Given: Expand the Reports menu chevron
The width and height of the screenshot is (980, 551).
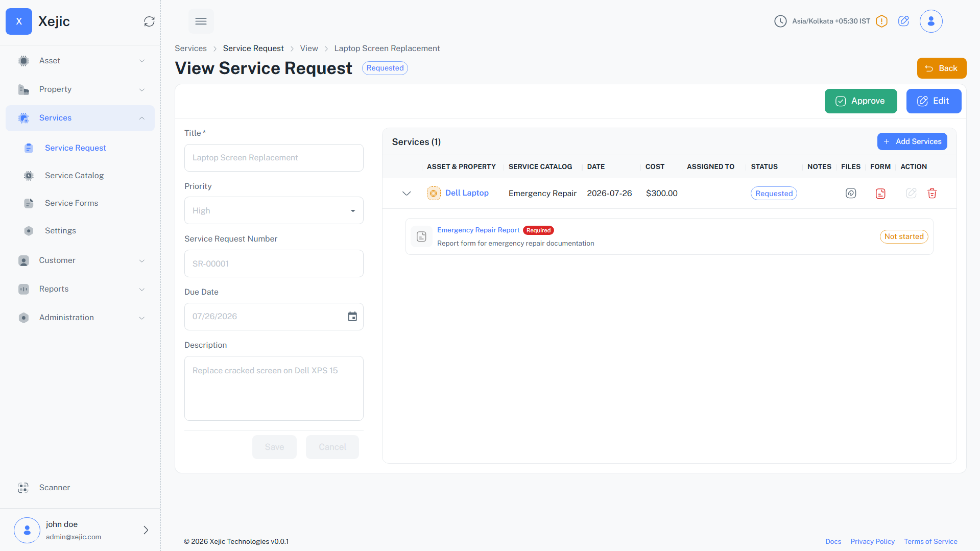Looking at the screenshot, I should point(142,289).
